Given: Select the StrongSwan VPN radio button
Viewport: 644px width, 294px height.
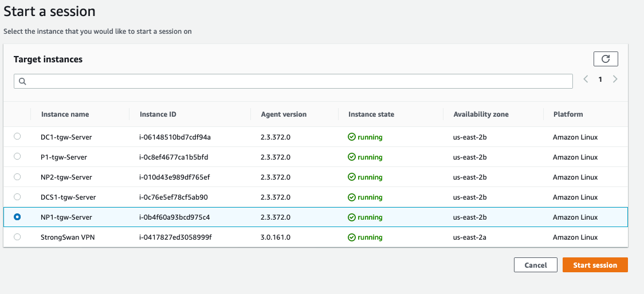Looking at the screenshot, I should (17, 237).
